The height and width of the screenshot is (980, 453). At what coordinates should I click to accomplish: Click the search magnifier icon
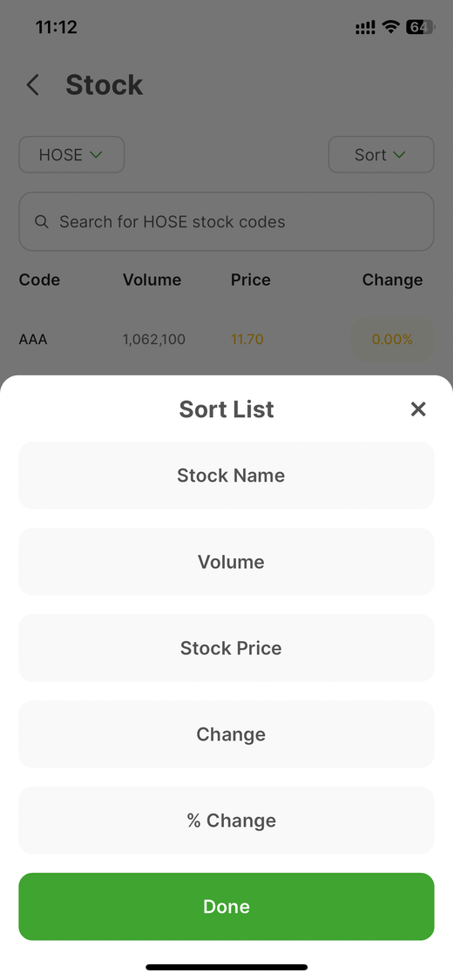[x=42, y=222]
